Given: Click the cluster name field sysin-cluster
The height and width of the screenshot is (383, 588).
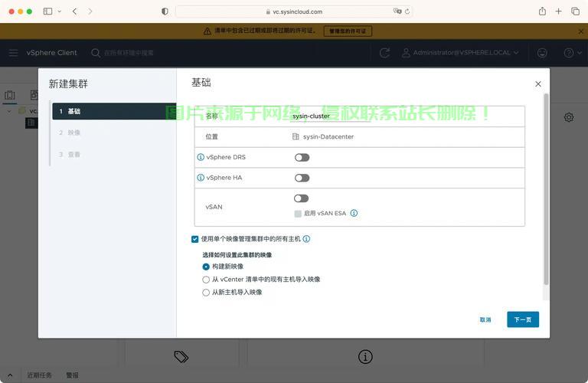Looking at the screenshot, I should tap(331, 116).
